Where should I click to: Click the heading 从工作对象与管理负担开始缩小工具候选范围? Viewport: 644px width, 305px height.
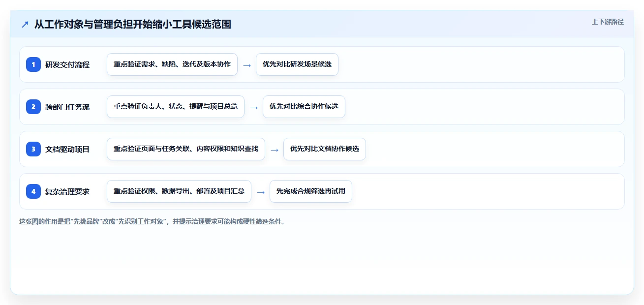coord(133,24)
